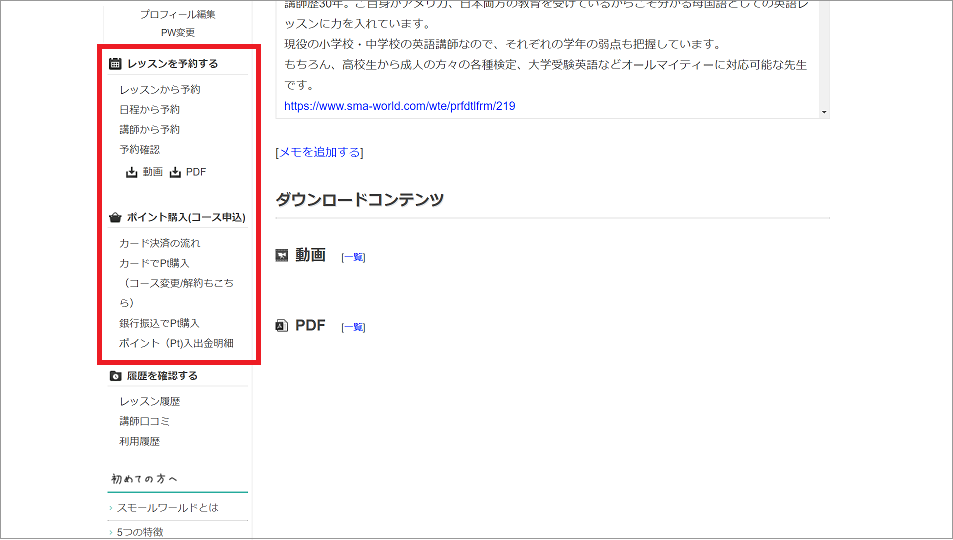Image resolution: width=953 pixels, height=540 pixels.
Task: Open PW変更 link
Action: coord(177,32)
